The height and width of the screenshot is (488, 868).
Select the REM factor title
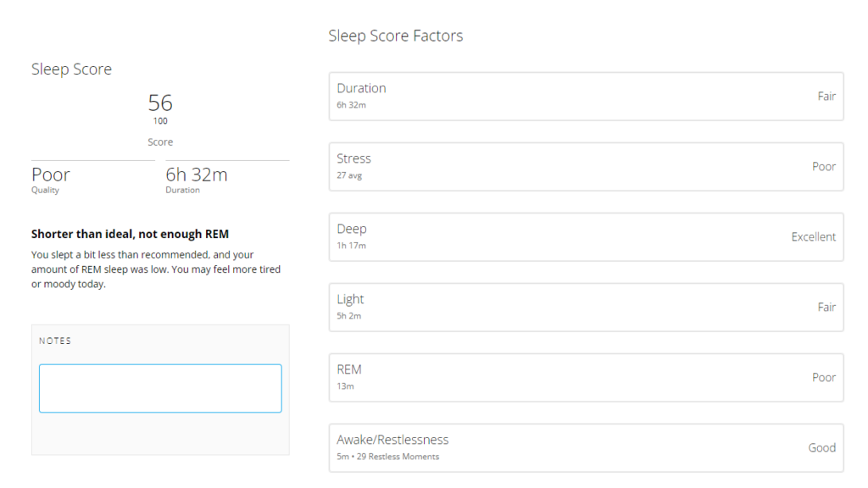349,369
